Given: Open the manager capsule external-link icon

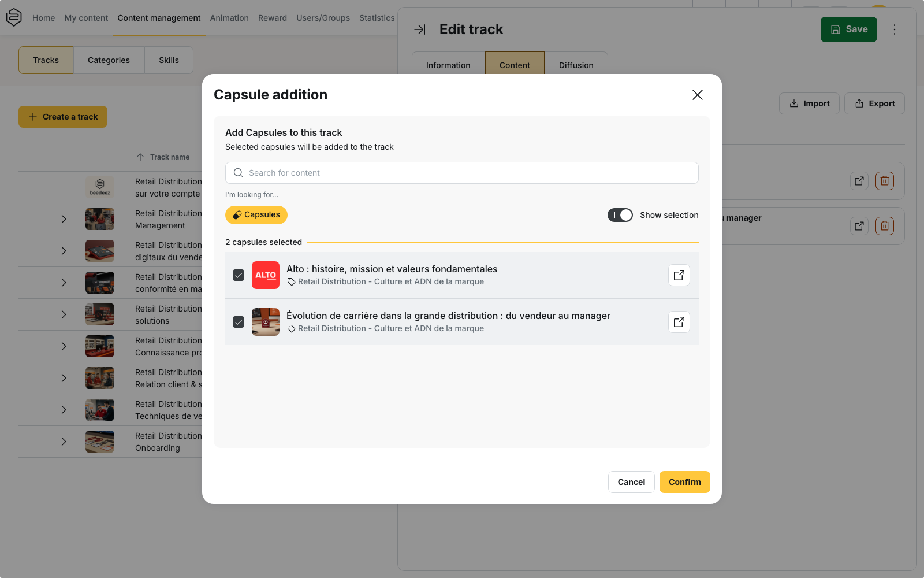Looking at the screenshot, I should click(x=859, y=226).
